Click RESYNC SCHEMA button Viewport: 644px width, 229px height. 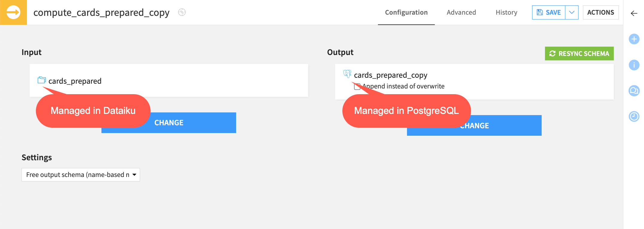pos(579,54)
